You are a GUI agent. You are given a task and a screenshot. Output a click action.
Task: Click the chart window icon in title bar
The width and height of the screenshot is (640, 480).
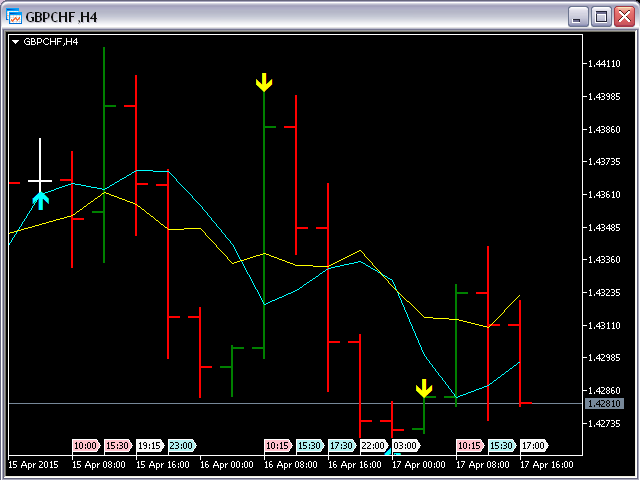[14, 17]
